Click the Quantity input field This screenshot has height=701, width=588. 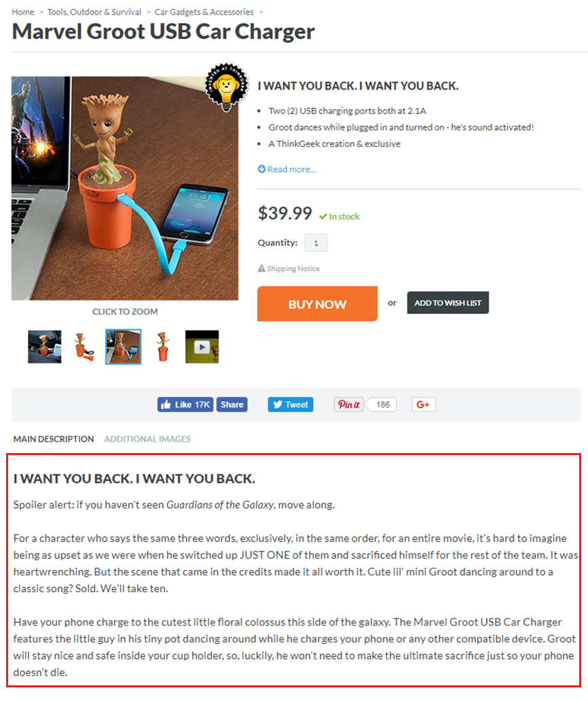click(x=316, y=242)
